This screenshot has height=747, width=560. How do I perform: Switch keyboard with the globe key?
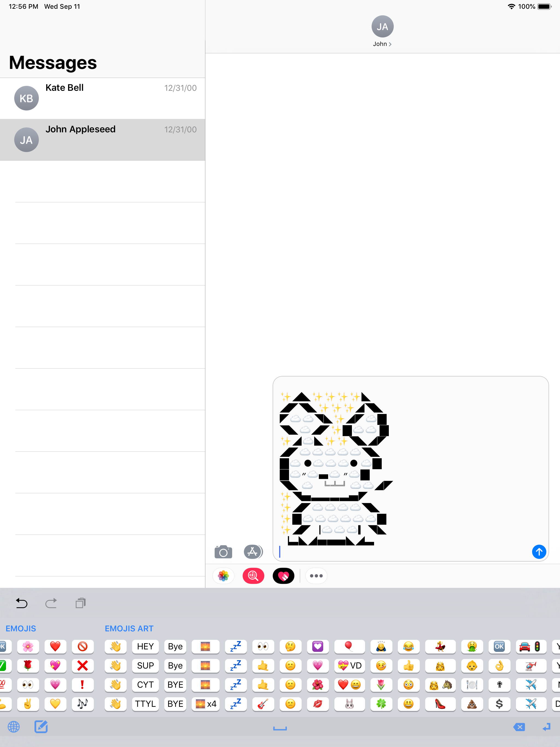point(13,727)
